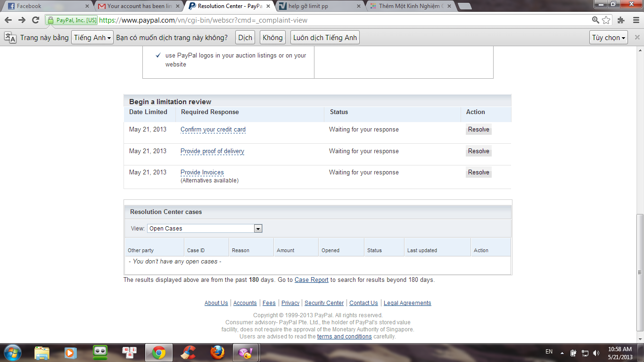This screenshot has height=362, width=644.
Task: Open the Fees footer link
Action: tap(269, 303)
